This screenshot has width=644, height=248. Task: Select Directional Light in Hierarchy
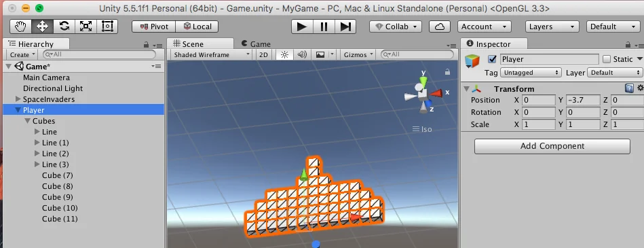tap(53, 88)
